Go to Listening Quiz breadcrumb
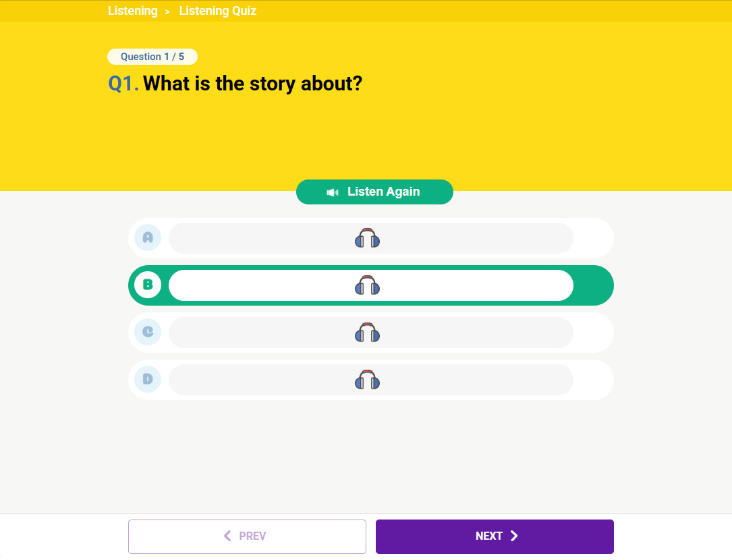The image size is (732, 560). click(x=217, y=11)
